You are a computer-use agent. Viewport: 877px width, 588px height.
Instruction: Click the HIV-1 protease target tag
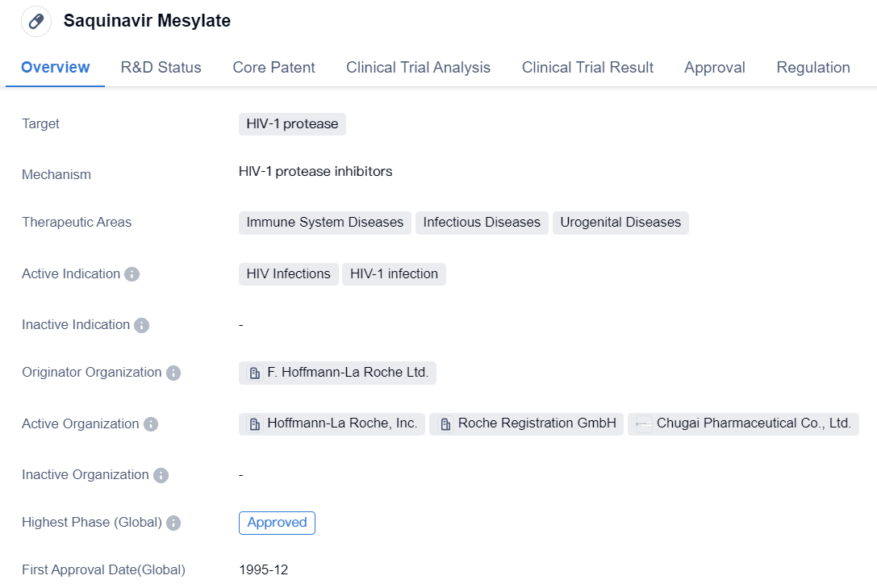[292, 124]
